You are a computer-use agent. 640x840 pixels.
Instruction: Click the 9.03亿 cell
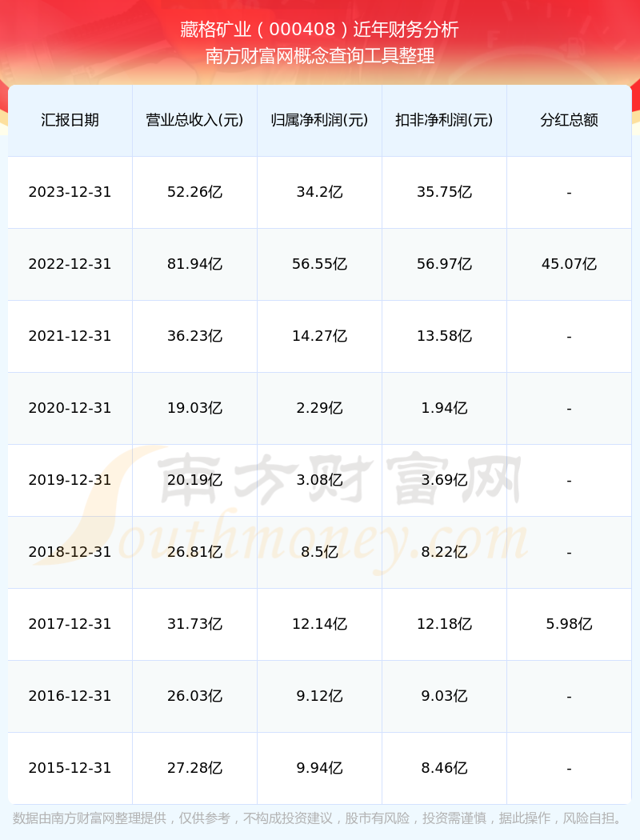(x=445, y=696)
